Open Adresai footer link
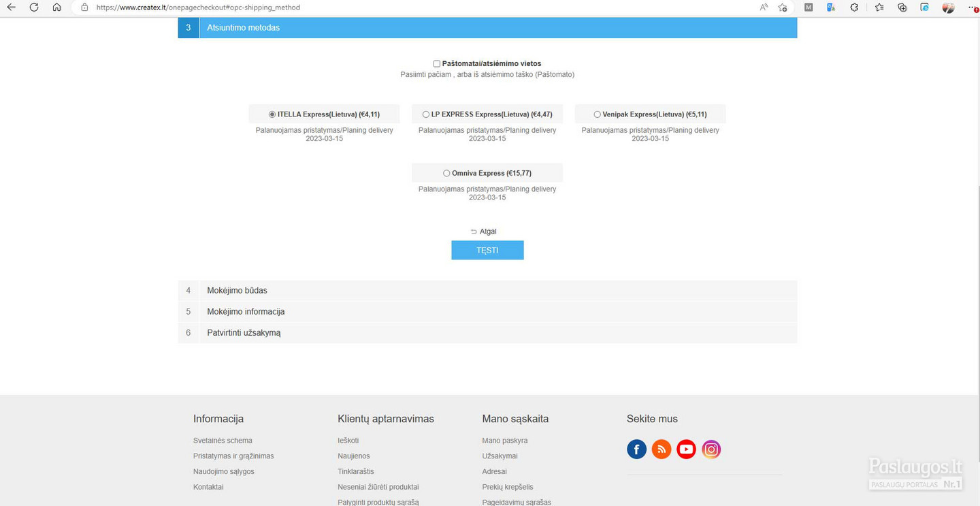The height and width of the screenshot is (506, 980). coord(495,471)
